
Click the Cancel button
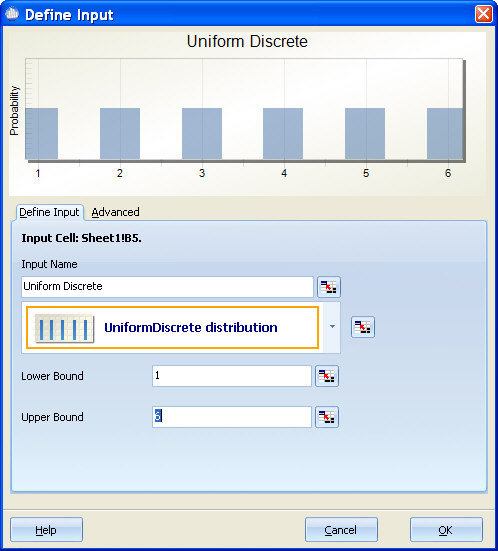pyautogui.click(x=341, y=530)
